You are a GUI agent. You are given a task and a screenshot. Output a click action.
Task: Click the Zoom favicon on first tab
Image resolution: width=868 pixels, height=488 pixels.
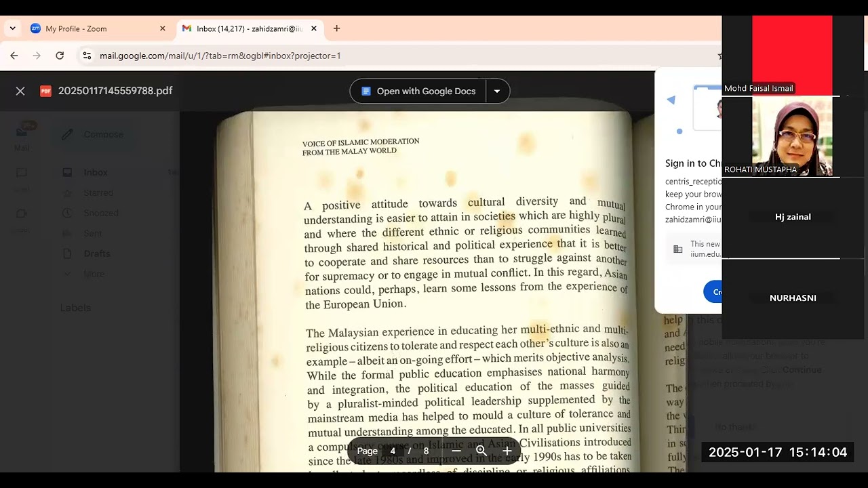click(x=35, y=28)
